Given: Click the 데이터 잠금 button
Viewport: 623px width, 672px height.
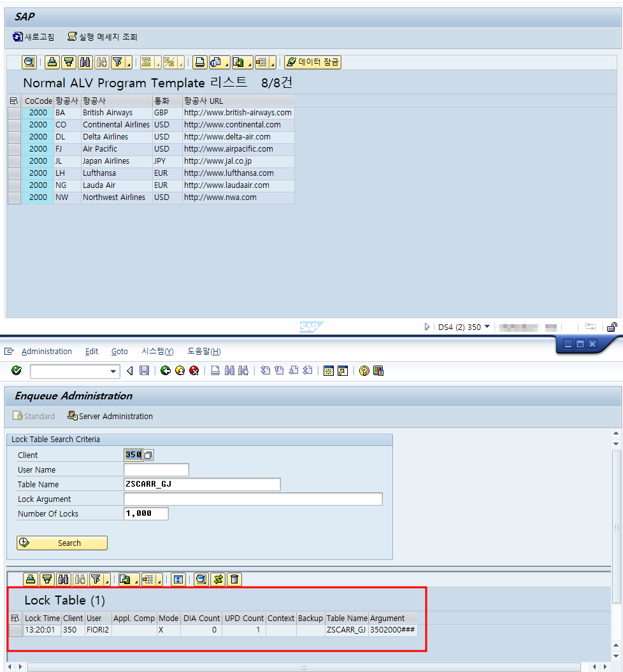Looking at the screenshot, I should point(313,62).
